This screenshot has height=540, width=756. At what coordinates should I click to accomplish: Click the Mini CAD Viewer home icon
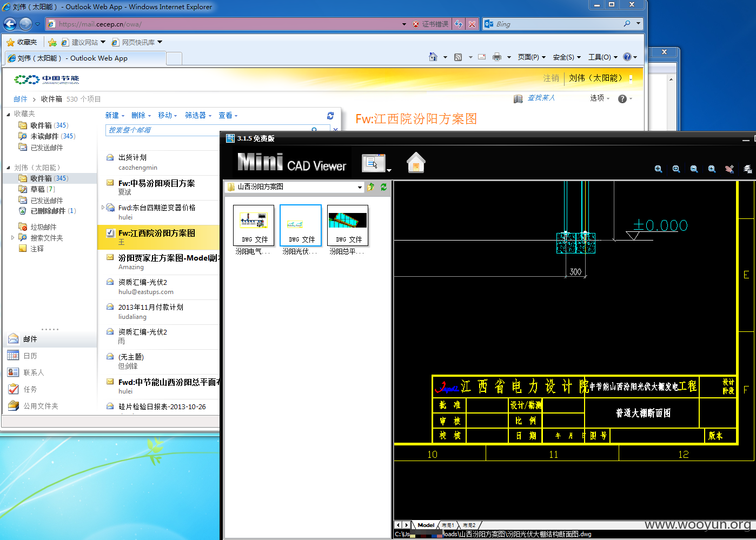[x=416, y=162]
